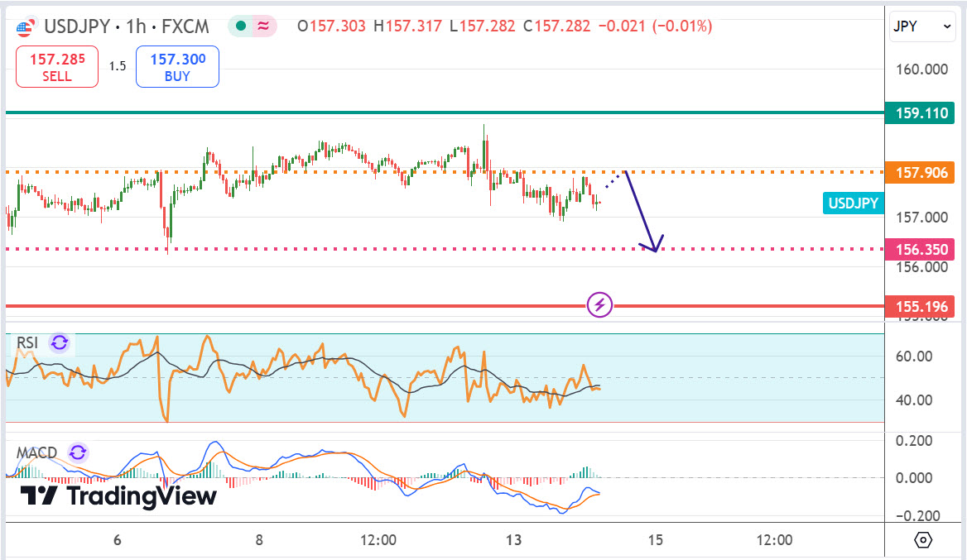
Task: Select the MACD indicator label
Action: [37, 452]
